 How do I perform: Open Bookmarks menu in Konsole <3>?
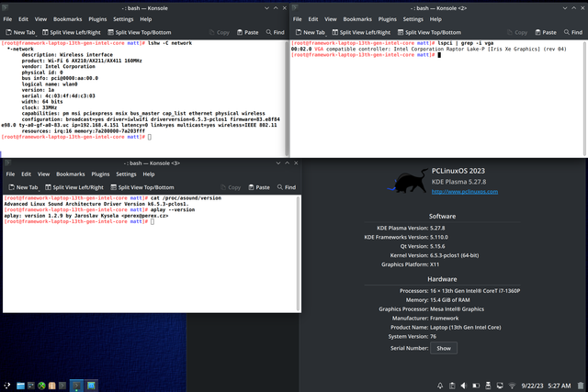(71, 174)
